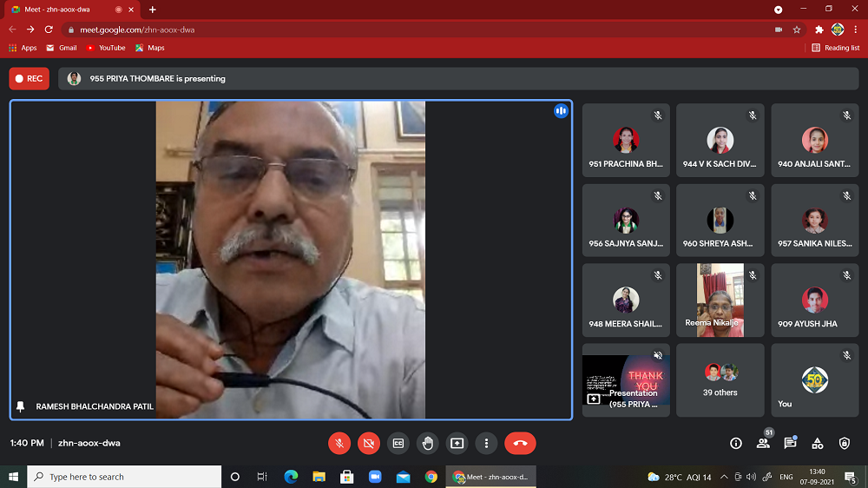Click the red leave call button
This screenshot has height=488, width=868.
[x=520, y=443]
